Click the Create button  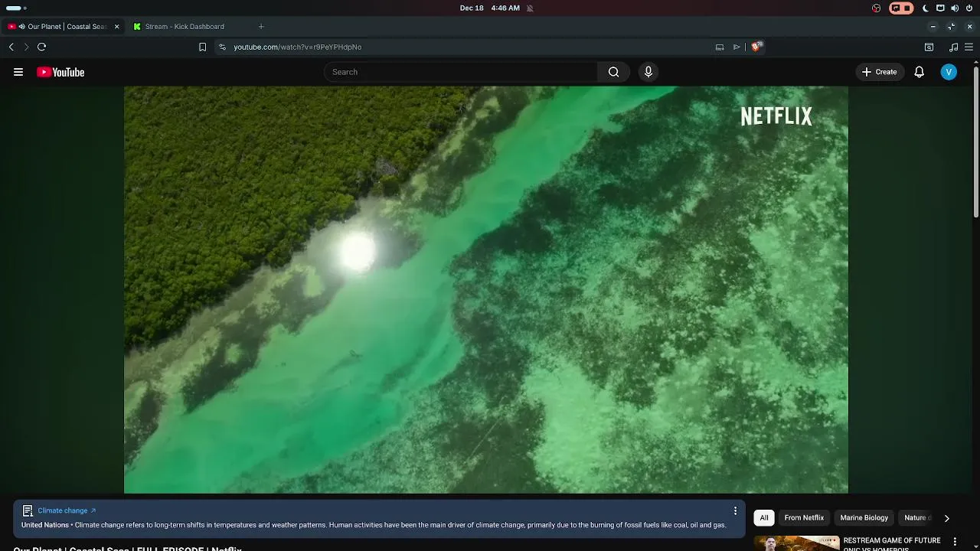[x=879, y=72]
